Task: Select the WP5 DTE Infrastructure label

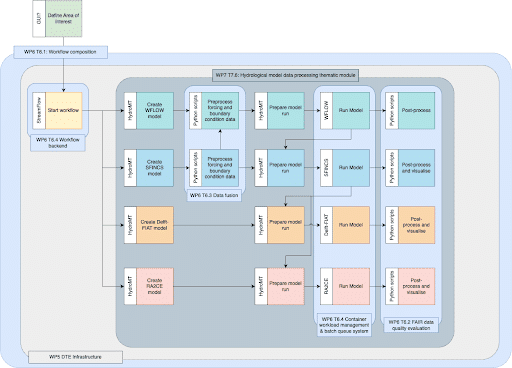Action: point(75,357)
